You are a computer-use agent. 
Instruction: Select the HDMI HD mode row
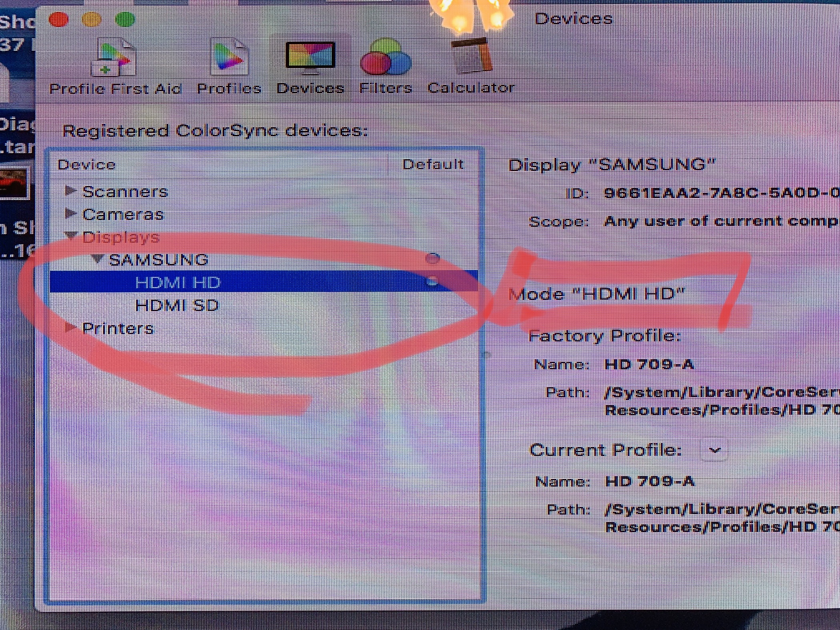(178, 282)
